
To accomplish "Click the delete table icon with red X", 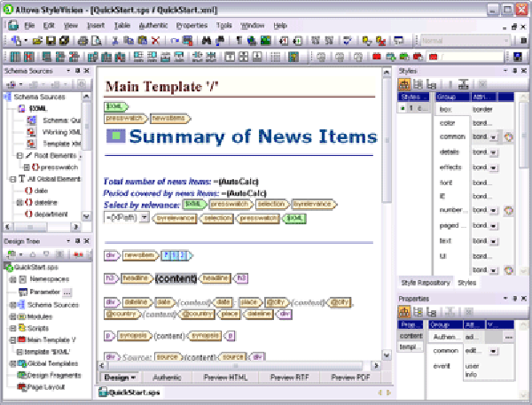I will 29,57.
